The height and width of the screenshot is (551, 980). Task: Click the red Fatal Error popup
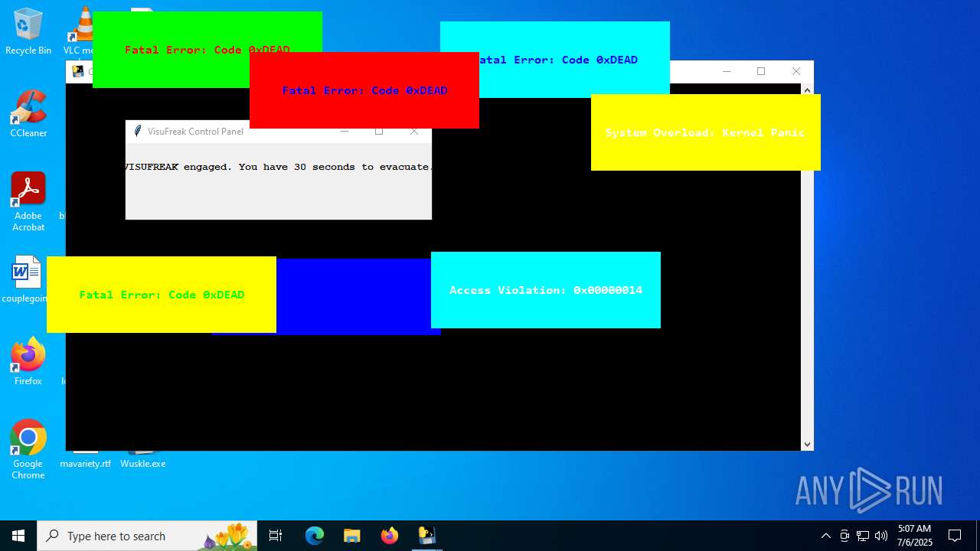(x=364, y=90)
